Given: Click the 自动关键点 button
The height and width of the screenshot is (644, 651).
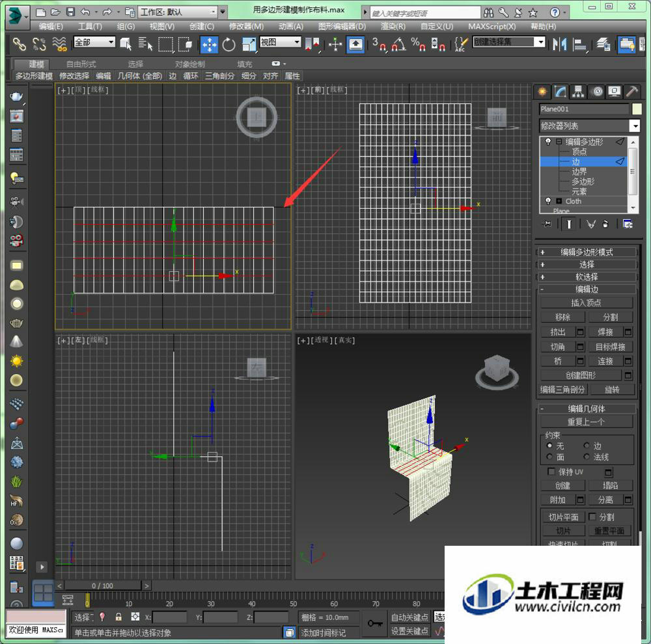Looking at the screenshot, I should pyautogui.click(x=409, y=617).
